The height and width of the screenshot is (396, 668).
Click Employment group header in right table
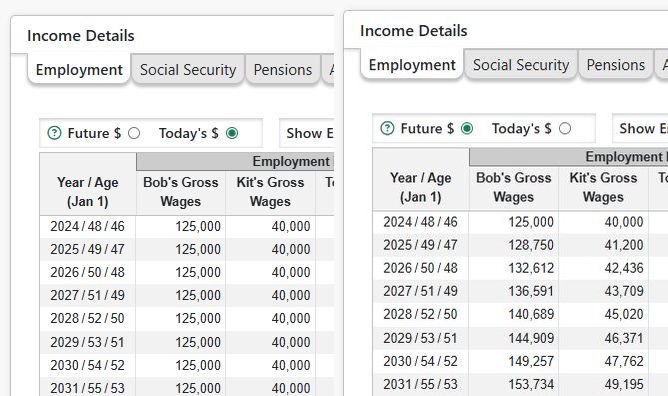point(569,157)
